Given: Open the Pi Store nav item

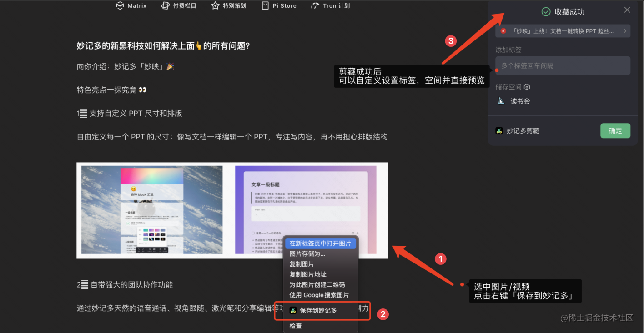Looking at the screenshot, I should (x=279, y=6).
